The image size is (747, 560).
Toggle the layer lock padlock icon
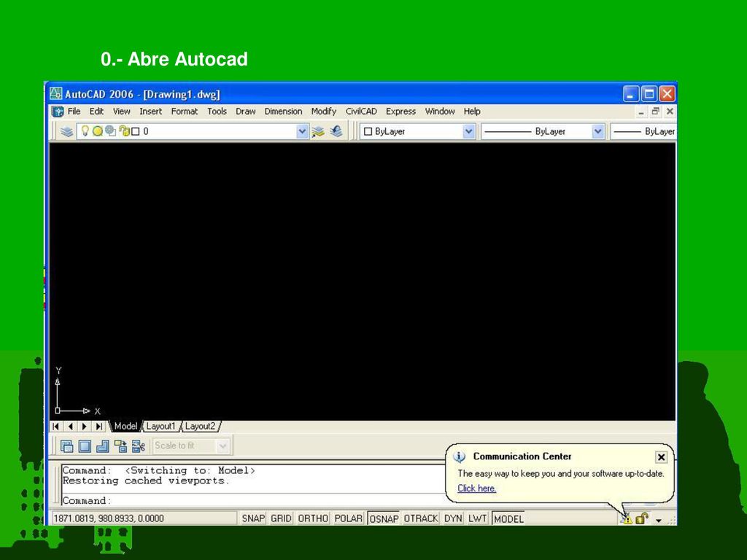pyautogui.click(x=124, y=131)
